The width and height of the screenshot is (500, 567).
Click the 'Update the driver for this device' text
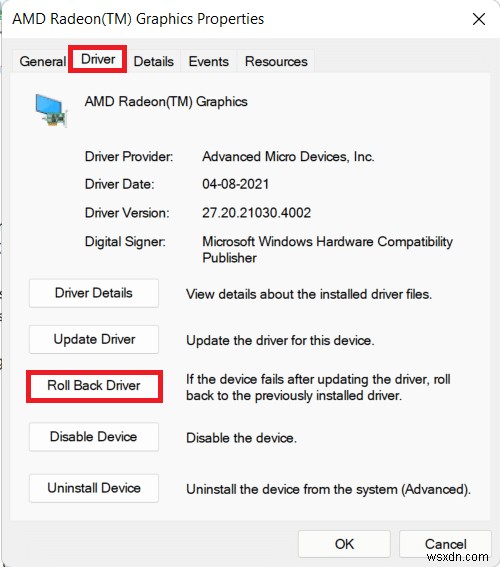(280, 340)
